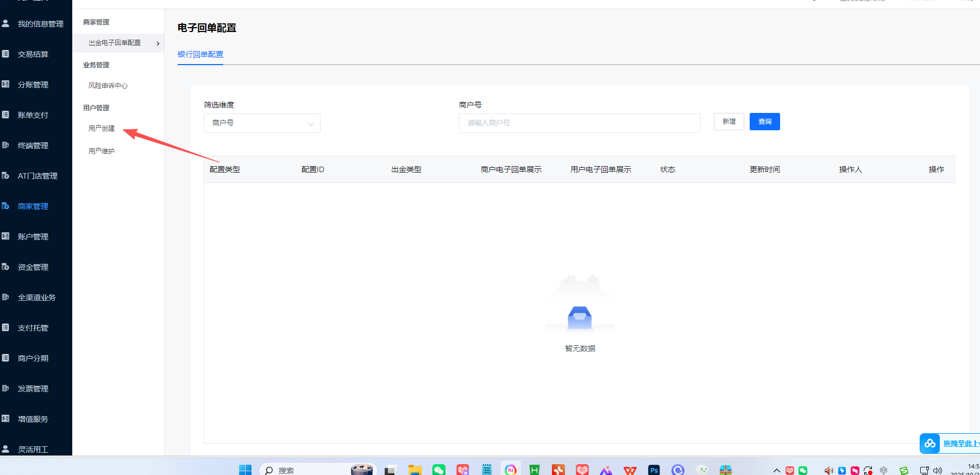Open 用户创建 in the submenu

pos(102,129)
